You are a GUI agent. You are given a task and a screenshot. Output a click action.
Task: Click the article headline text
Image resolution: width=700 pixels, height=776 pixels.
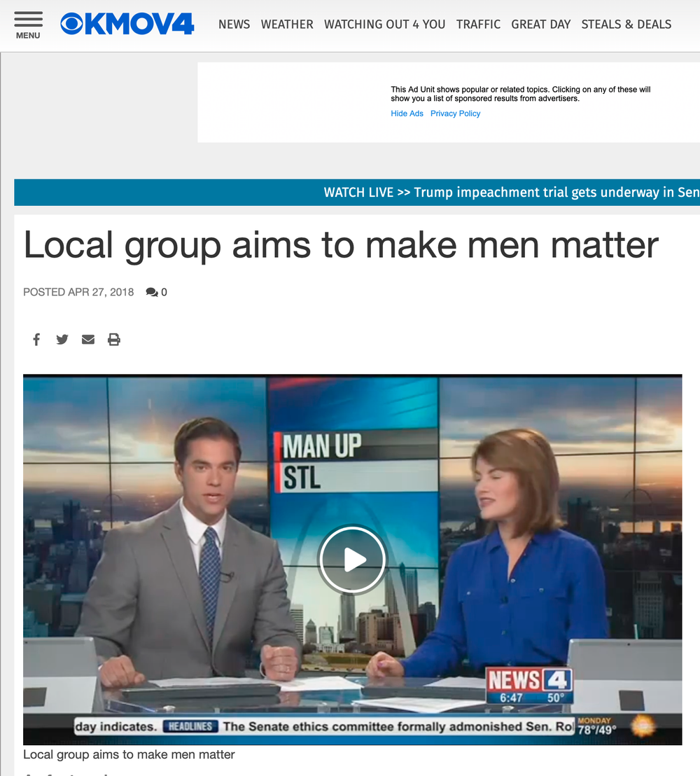(x=341, y=244)
